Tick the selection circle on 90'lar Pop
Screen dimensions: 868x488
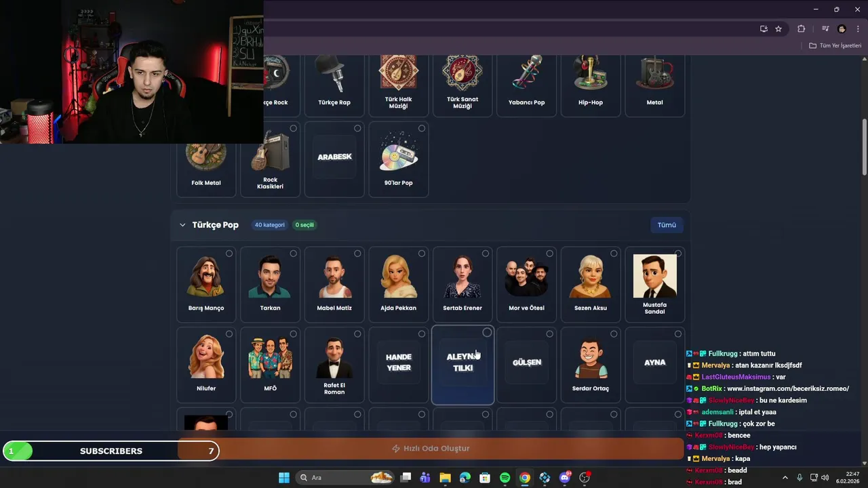(x=421, y=128)
